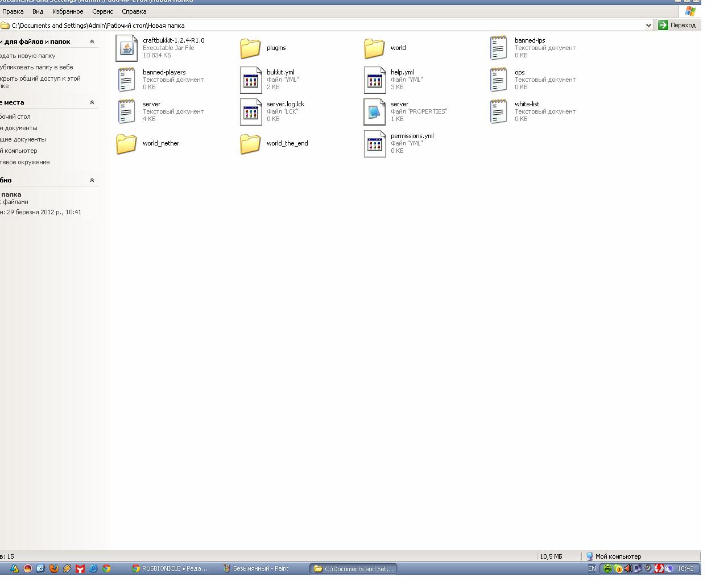This screenshot has height=582, width=728.
Task: Select the craftbukkit-1.2.4-R1.0 jar file
Action: coord(160,48)
